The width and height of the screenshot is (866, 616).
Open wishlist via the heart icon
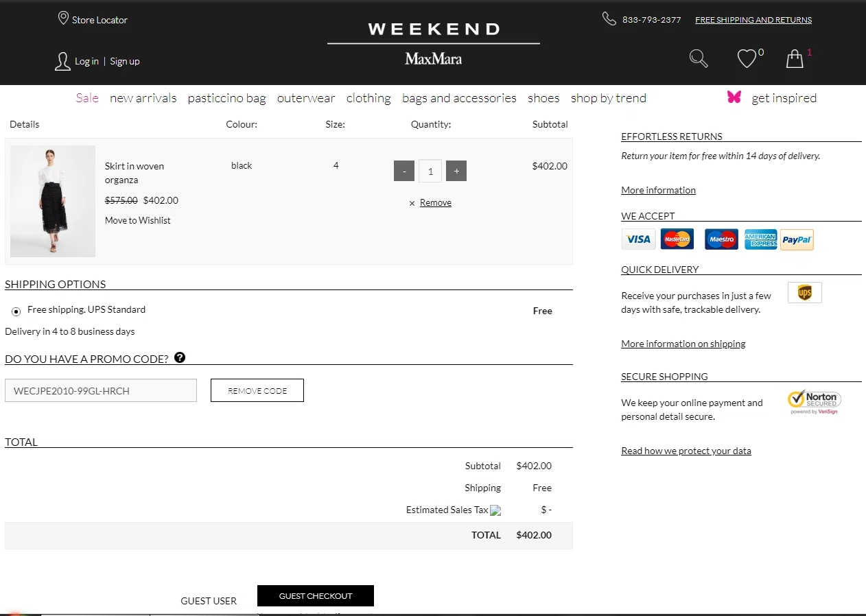[x=747, y=59]
